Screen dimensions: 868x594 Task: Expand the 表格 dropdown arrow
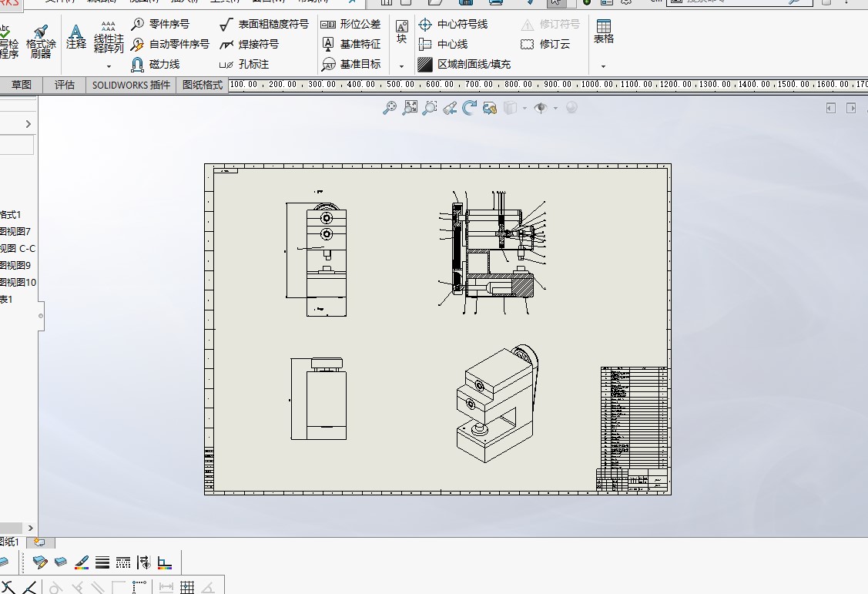click(603, 66)
